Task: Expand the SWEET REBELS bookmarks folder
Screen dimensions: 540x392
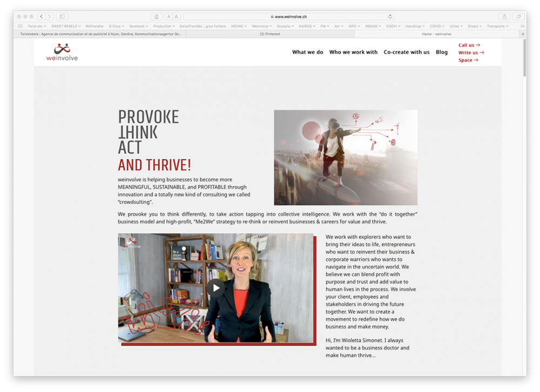Action: pyautogui.click(x=65, y=26)
